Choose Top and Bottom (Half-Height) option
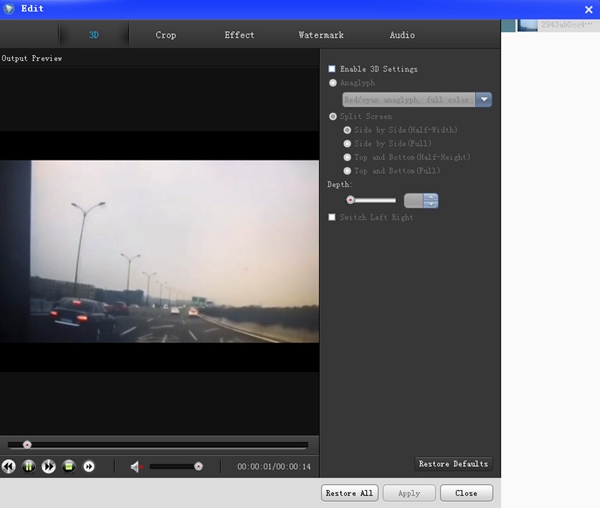This screenshot has width=600, height=508. (347, 157)
